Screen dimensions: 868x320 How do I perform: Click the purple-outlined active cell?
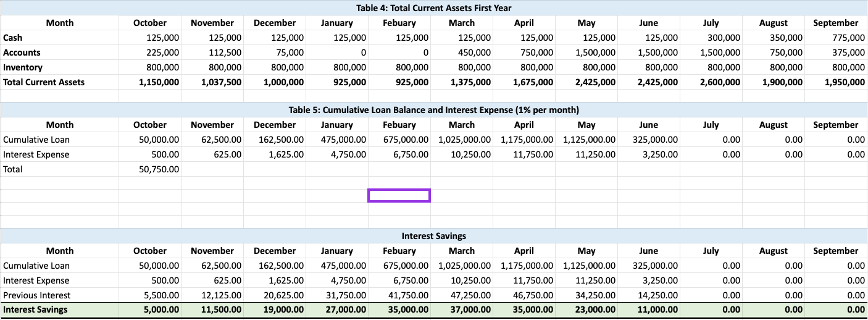(399, 195)
